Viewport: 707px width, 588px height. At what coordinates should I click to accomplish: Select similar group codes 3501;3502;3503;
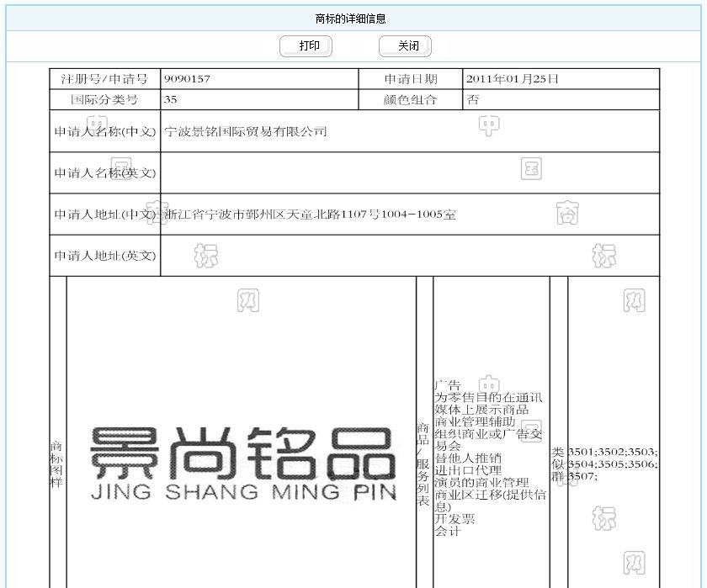point(613,452)
